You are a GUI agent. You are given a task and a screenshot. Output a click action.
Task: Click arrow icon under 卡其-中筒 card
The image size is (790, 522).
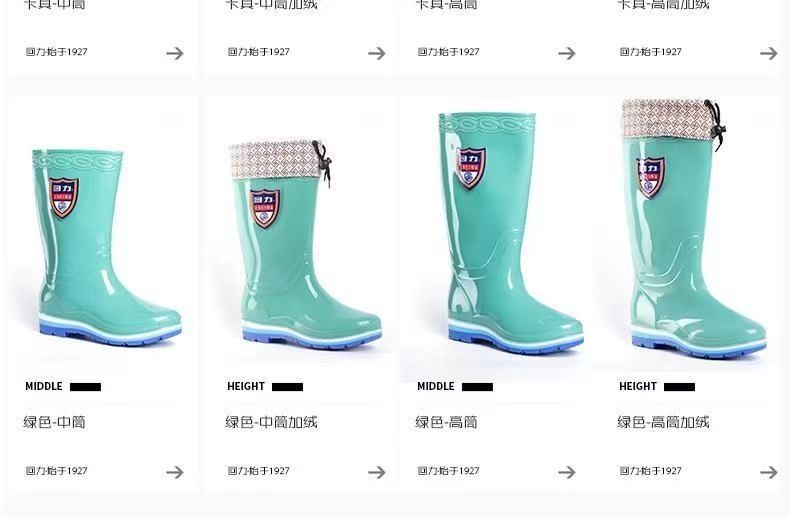[175, 53]
